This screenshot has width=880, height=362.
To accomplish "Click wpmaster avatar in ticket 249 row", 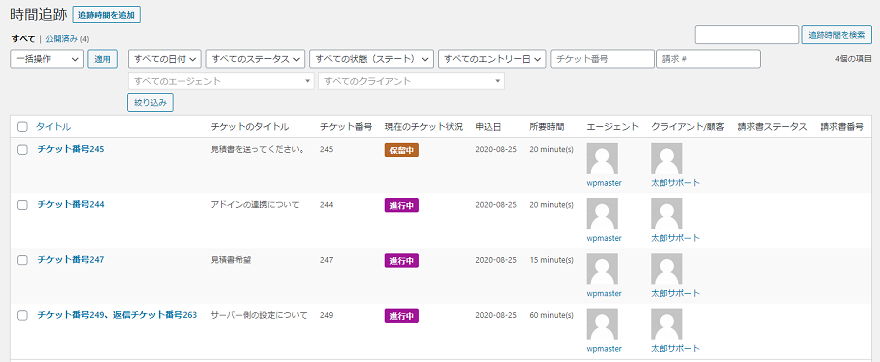I will (x=602, y=324).
